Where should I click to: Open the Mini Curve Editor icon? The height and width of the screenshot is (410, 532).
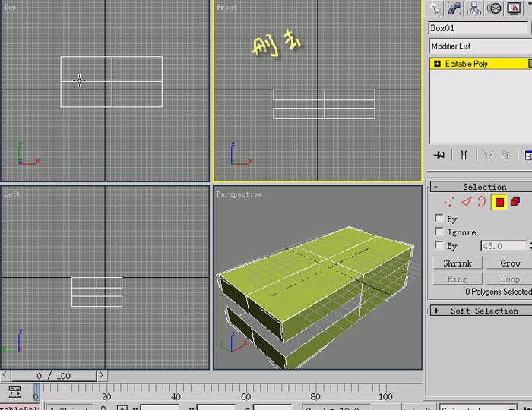[x=14, y=392]
